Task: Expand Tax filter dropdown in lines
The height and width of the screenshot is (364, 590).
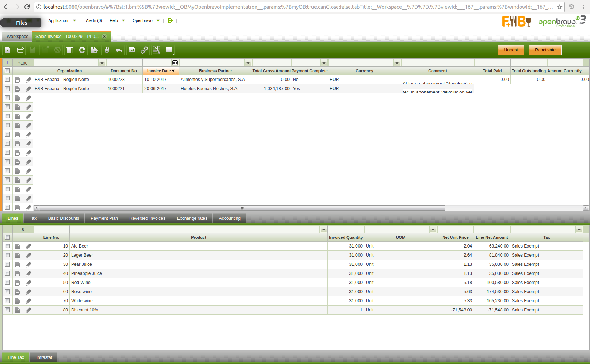Action: coord(579,229)
